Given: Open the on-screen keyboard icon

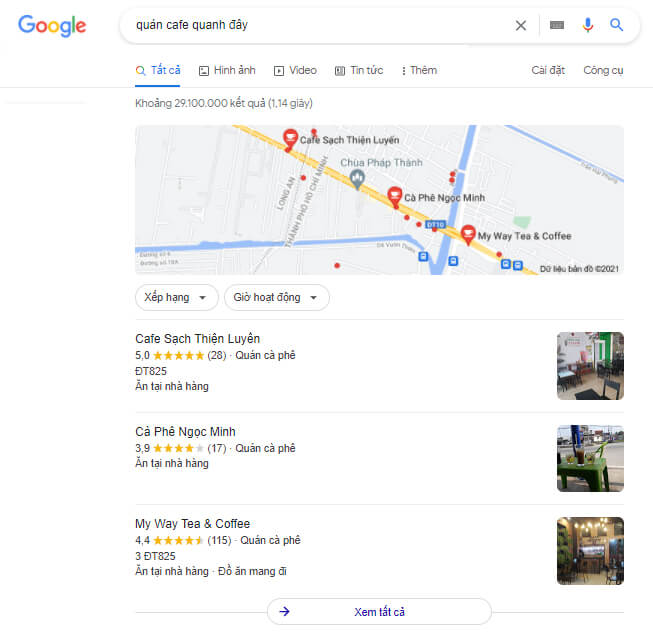Looking at the screenshot, I should click(x=557, y=25).
